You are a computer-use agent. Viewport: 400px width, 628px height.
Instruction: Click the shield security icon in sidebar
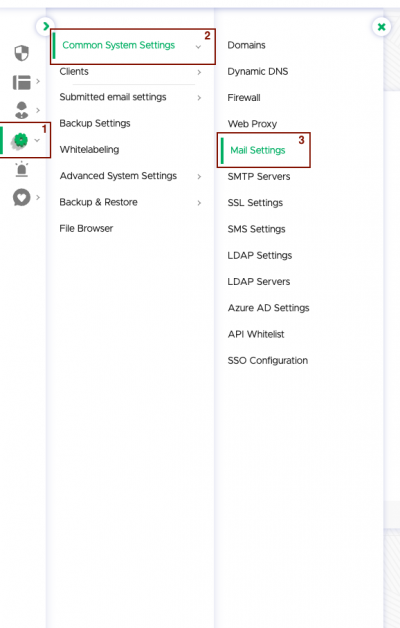(22, 53)
